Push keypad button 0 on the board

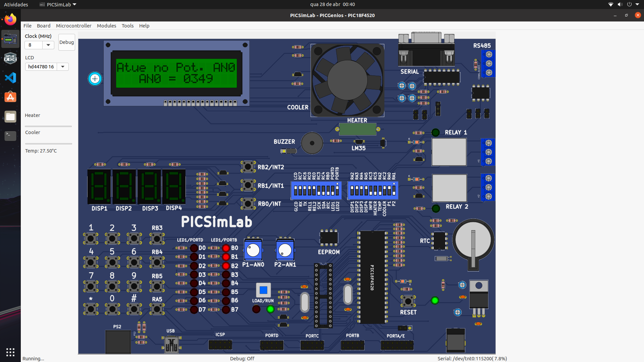point(112,309)
